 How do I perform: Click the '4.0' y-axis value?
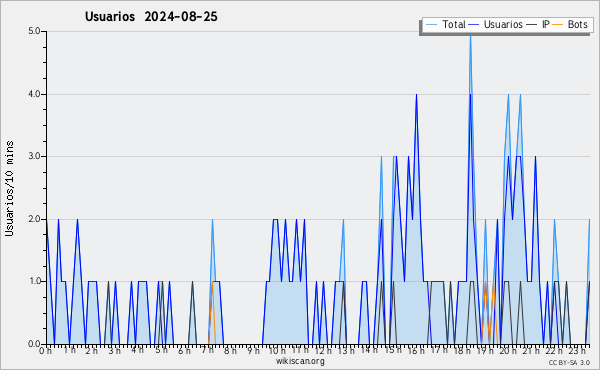coord(34,94)
